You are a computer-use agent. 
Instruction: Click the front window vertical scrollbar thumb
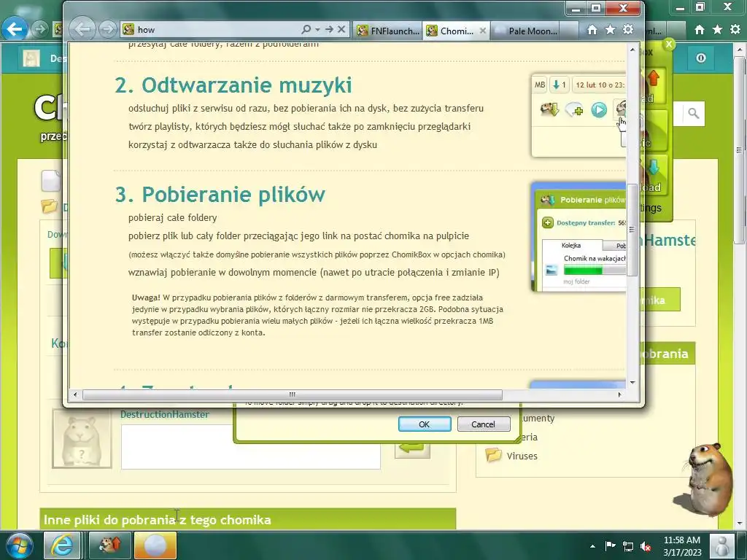632,230
